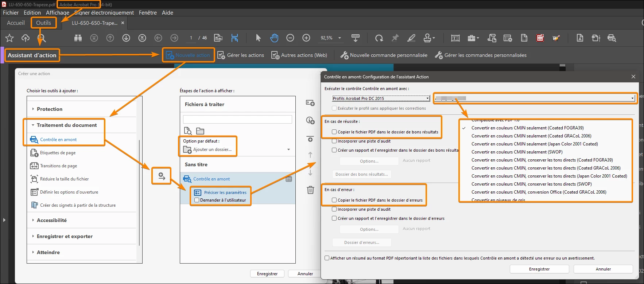644x284 pixels.
Task: Select Convertir en couleurs CMJN seulement (SWOP)
Action: click(x=517, y=152)
